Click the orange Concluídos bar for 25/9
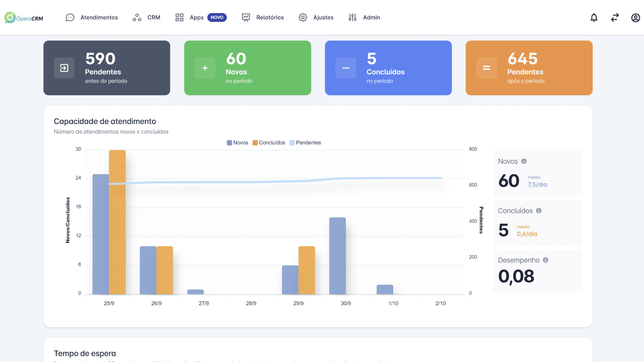The width and height of the screenshot is (644, 362). (x=117, y=222)
